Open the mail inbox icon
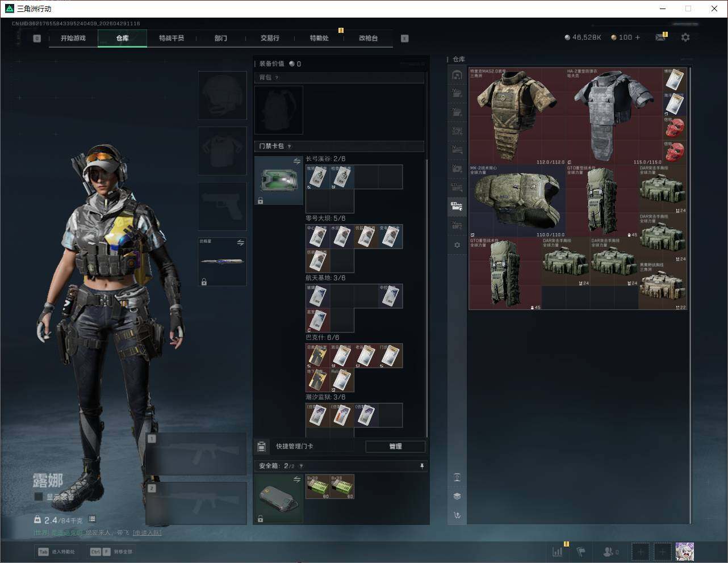This screenshot has height=563, width=728. pos(660,37)
